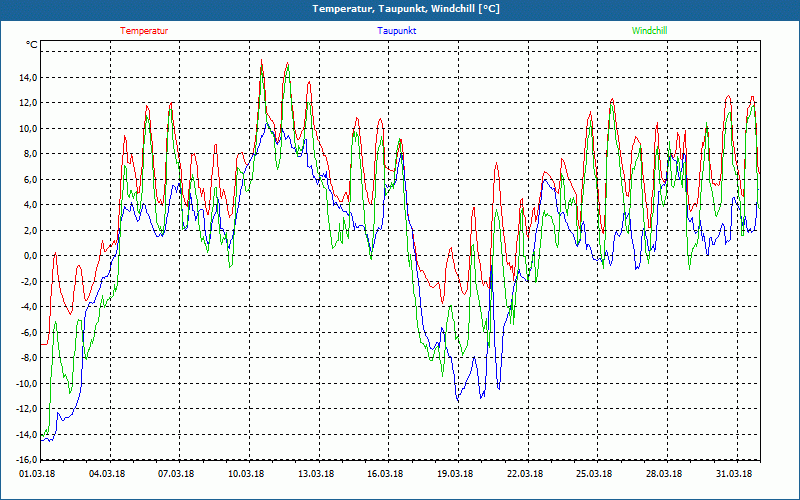Screen dimensions: 800x500
Task: Click the 6,0 y-axis value
Action: (x=30, y=180)
